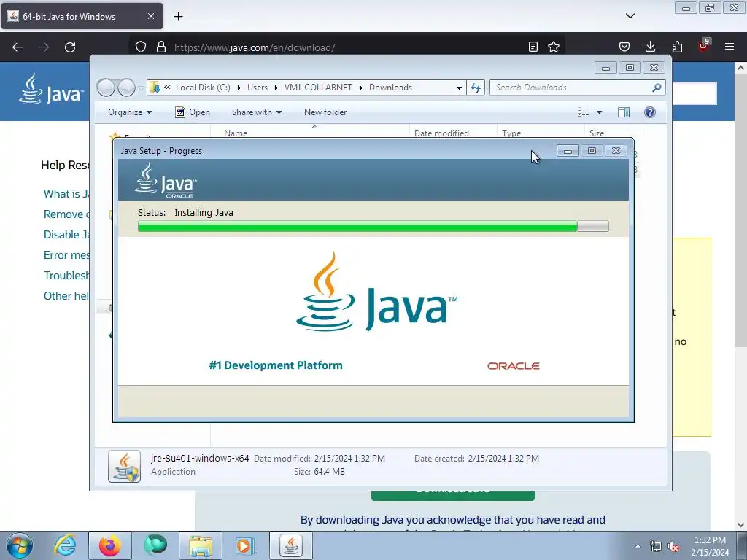Expand Explorer address bar history dropdown
This screenshot has width=747, height=560.
[459, 88]
